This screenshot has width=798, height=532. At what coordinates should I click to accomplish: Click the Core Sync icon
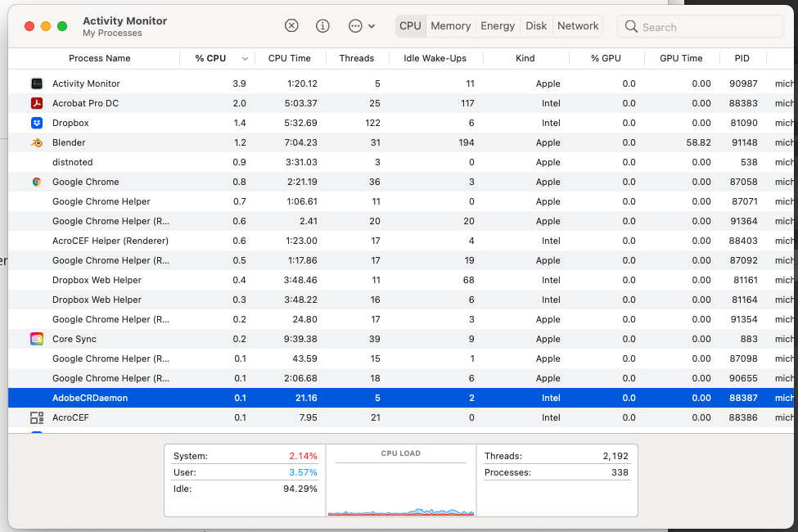(x=37, y=339)
